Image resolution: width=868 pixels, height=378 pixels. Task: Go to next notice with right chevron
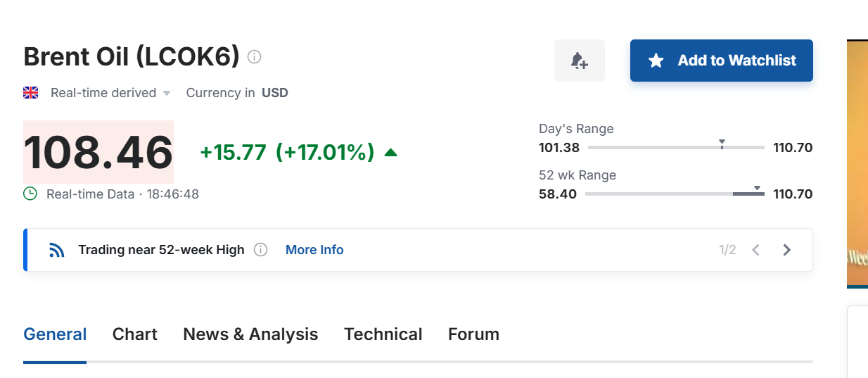coord(787,250)
